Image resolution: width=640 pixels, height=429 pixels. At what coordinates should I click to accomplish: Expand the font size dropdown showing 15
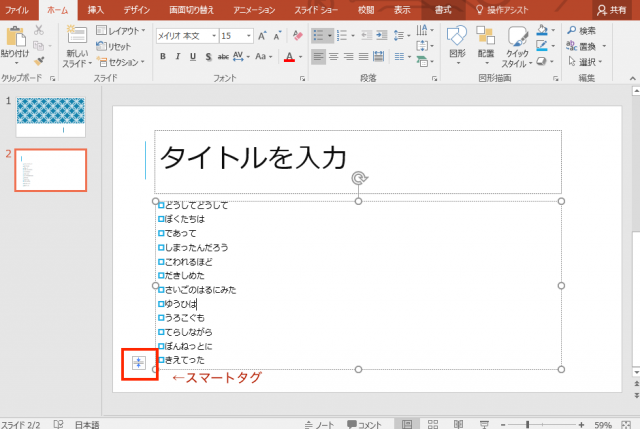pos(248,35)
